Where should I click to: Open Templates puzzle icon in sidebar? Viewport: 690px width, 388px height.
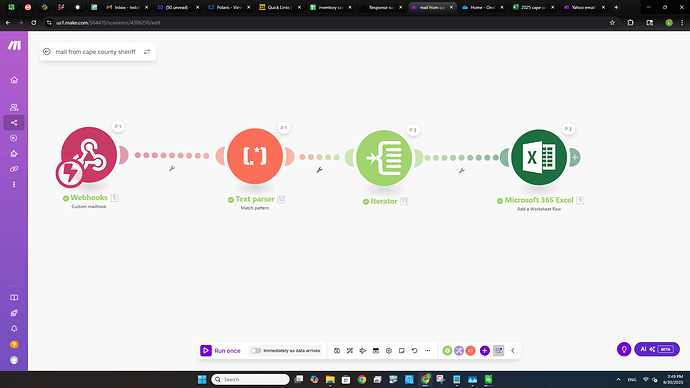point(14,154)
